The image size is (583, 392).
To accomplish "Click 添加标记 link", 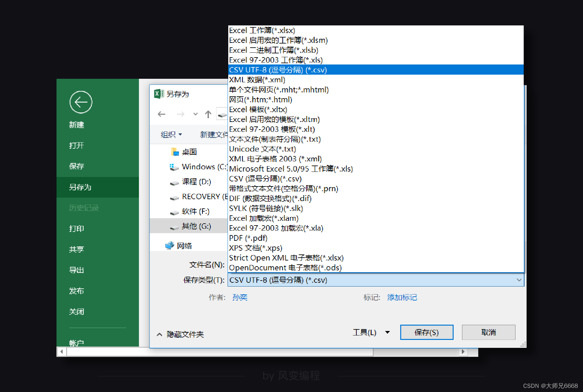I will tap(402, 297).
